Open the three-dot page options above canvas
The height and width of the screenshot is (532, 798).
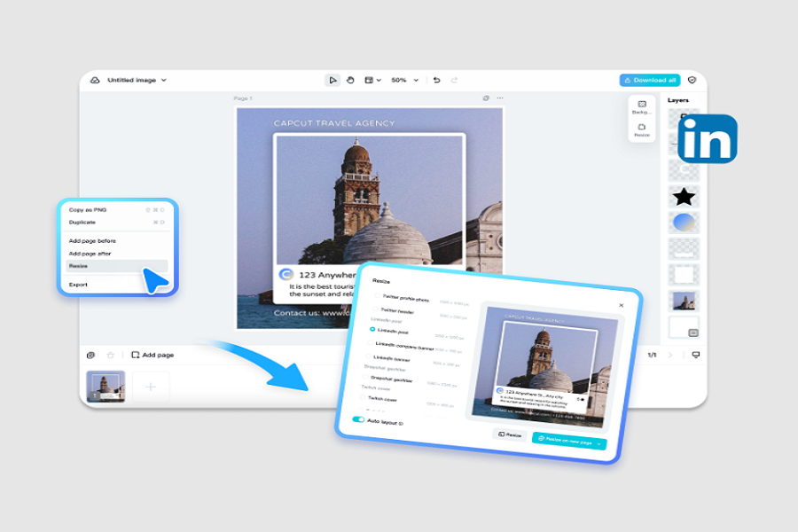[x=500, y=98]
